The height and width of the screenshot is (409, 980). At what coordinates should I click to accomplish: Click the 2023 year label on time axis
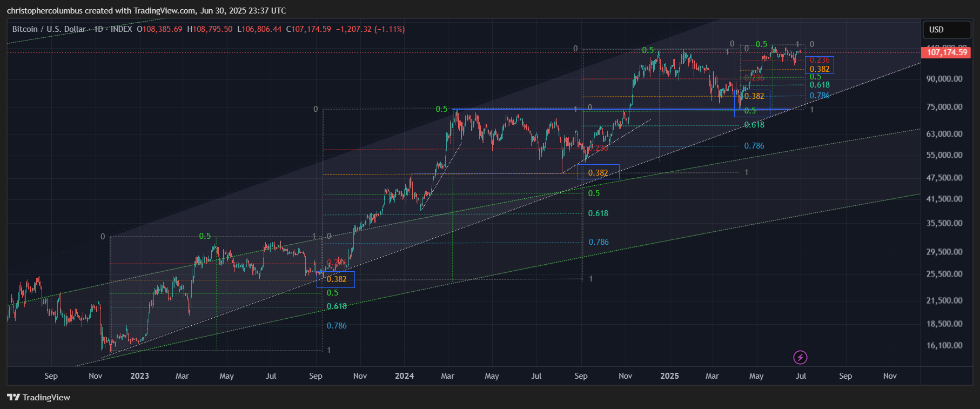pos(139,376)
